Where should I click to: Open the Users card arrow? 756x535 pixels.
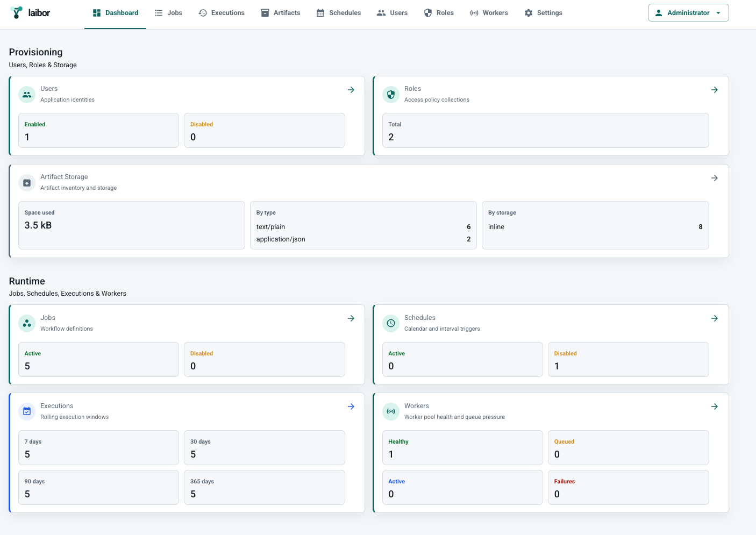pyautogui.click(x=351, y=90)
